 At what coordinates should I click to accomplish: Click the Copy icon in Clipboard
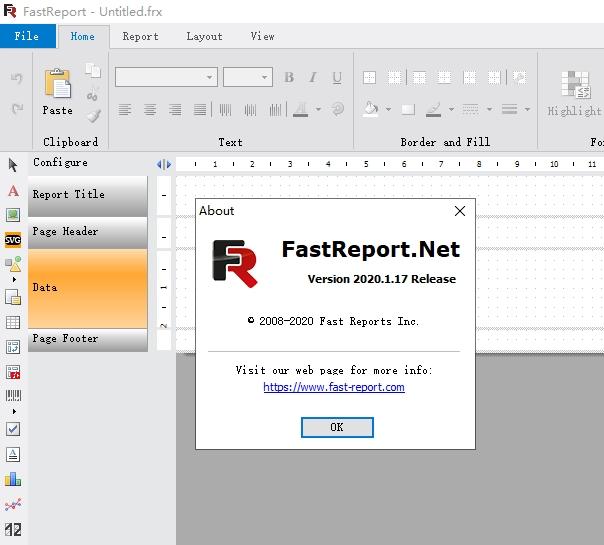point(93,70)
